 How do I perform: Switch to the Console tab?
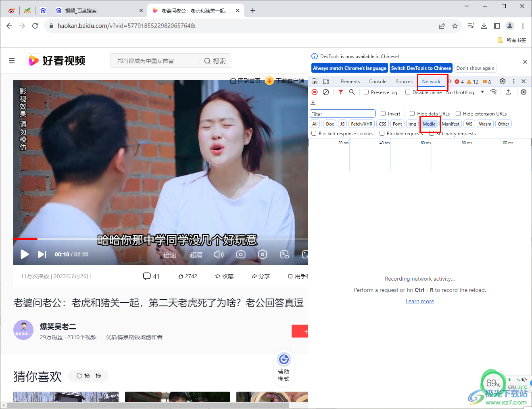pos(378,81)
